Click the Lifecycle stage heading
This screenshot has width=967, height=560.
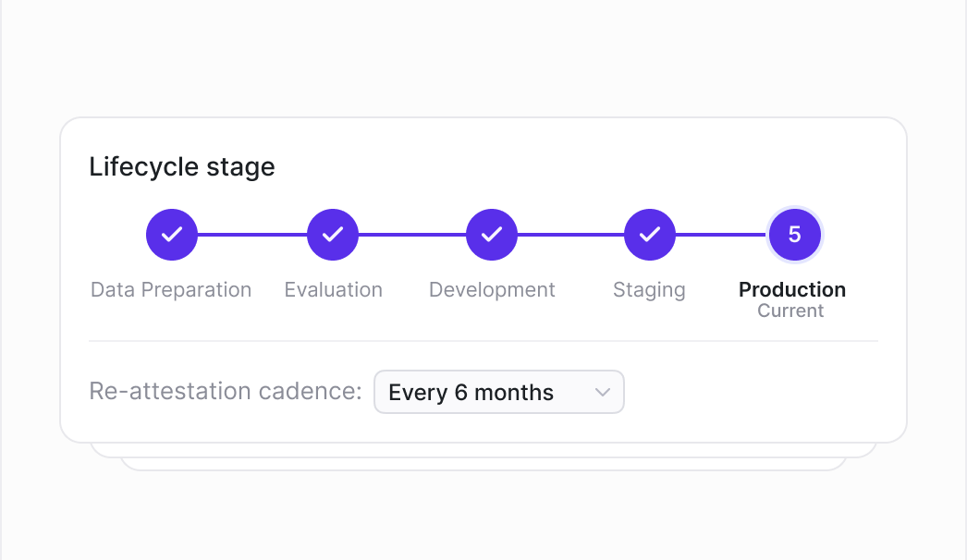pyautogui.click(x=182, y=167)
